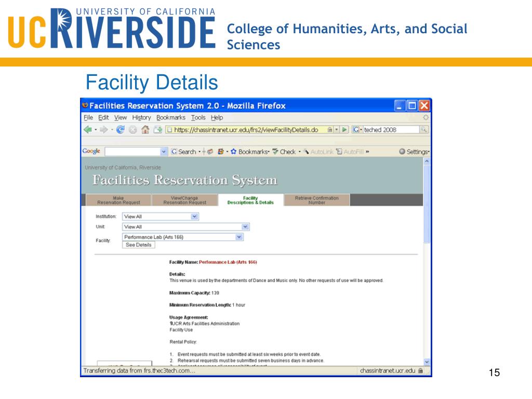Click the vertical scrollbar thumb

(x=427, y=204)
